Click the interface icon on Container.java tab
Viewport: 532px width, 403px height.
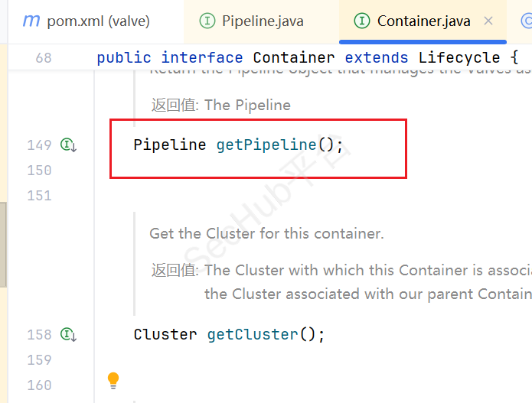click(x=363, y=21)
